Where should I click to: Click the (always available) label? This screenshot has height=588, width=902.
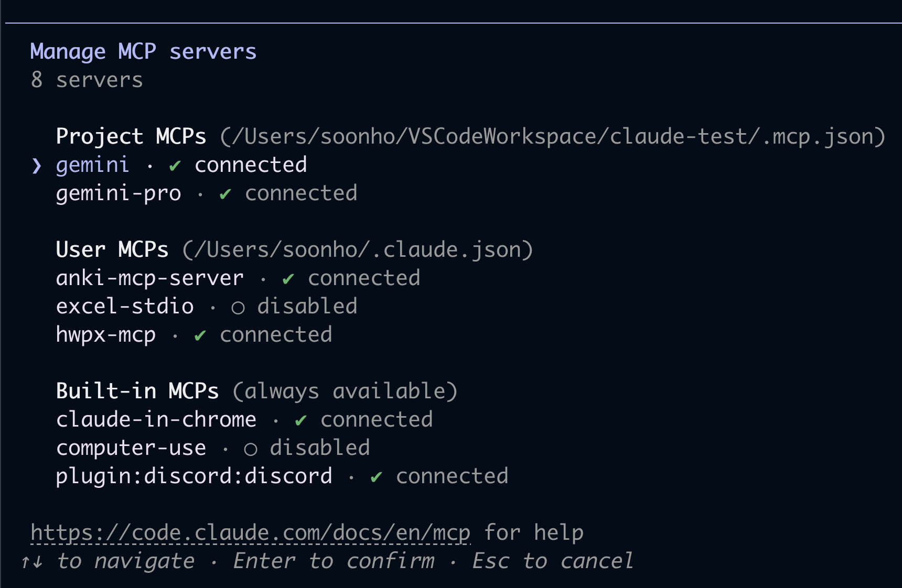[x=345, y=391]
